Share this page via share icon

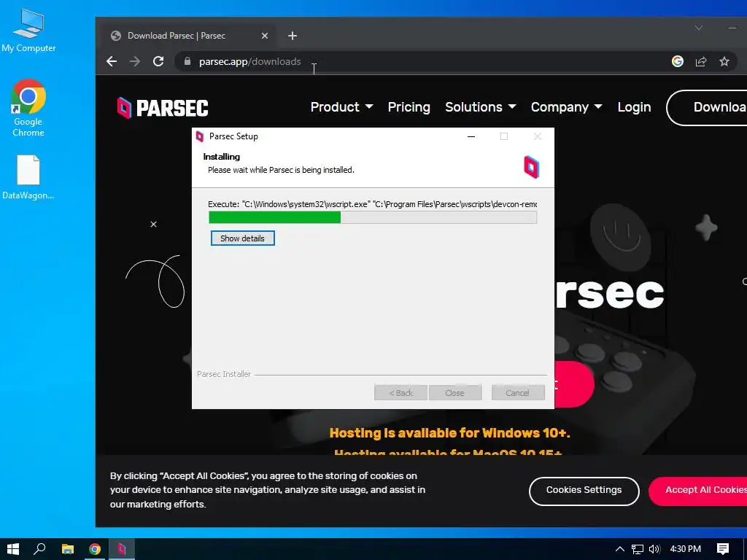pyautogui.click(x=701, y=61)
